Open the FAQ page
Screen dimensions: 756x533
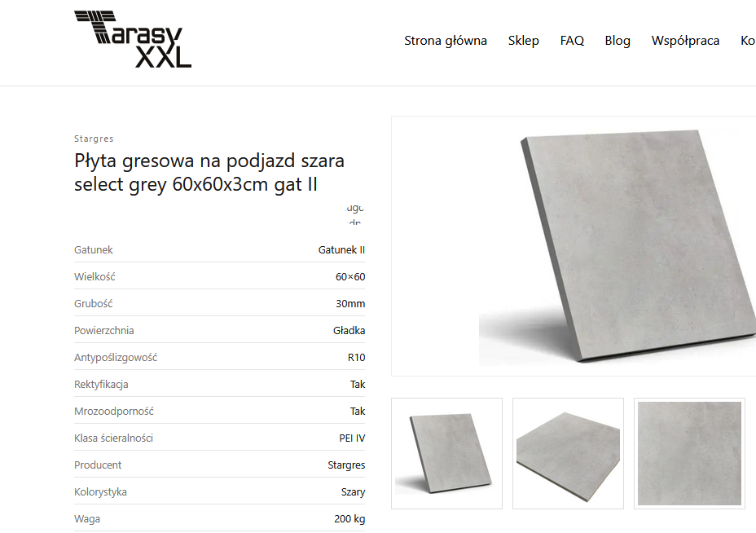[572, 41]
